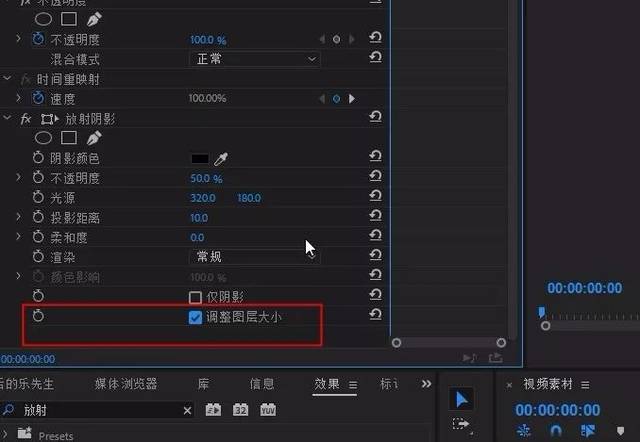
Task: Toggle snap magnet in timeline
Action: click(x=556, y=431)
